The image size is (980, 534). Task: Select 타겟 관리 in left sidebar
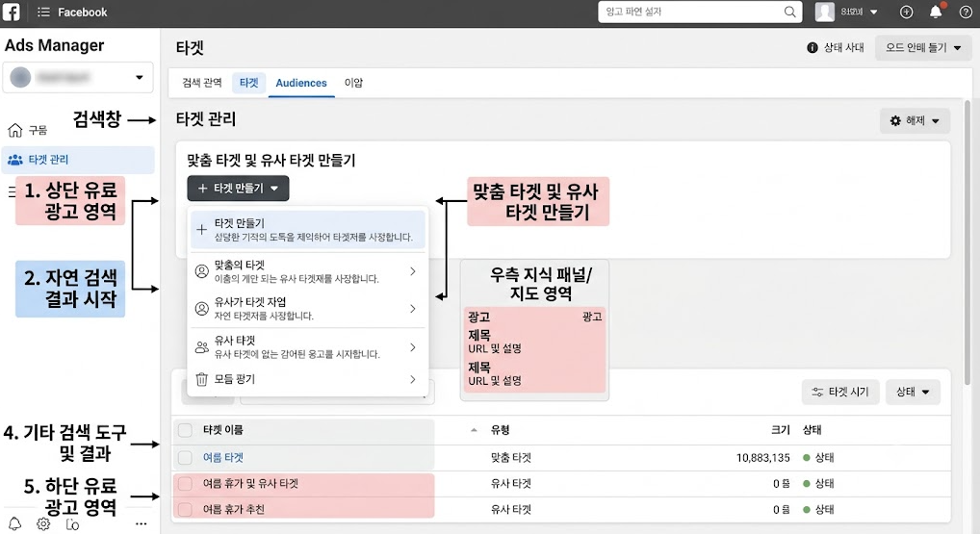click(78, 160)
